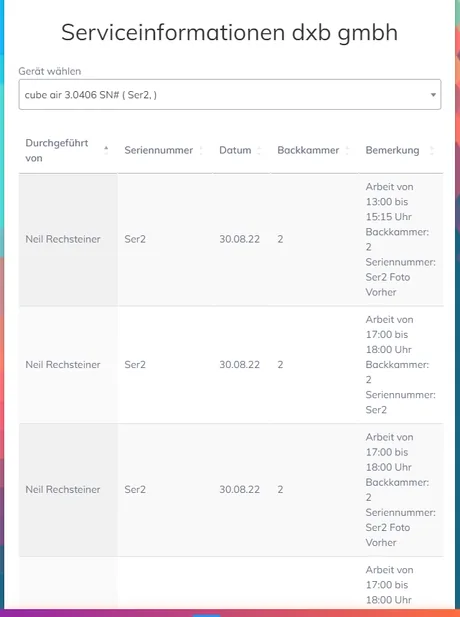The height and width of the screenshot is (617, 460).
Task: Sort by Datum column
Action: coord(259,150)
